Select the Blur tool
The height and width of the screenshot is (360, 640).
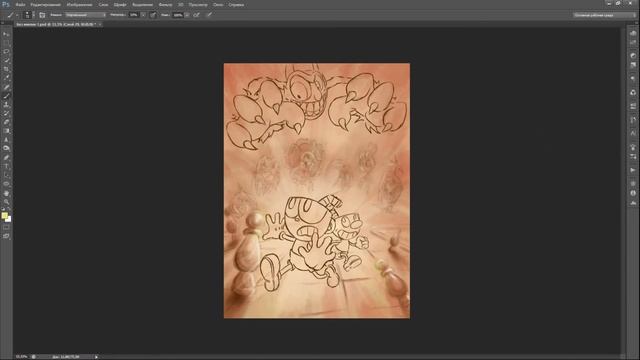[x=6, y=140]
